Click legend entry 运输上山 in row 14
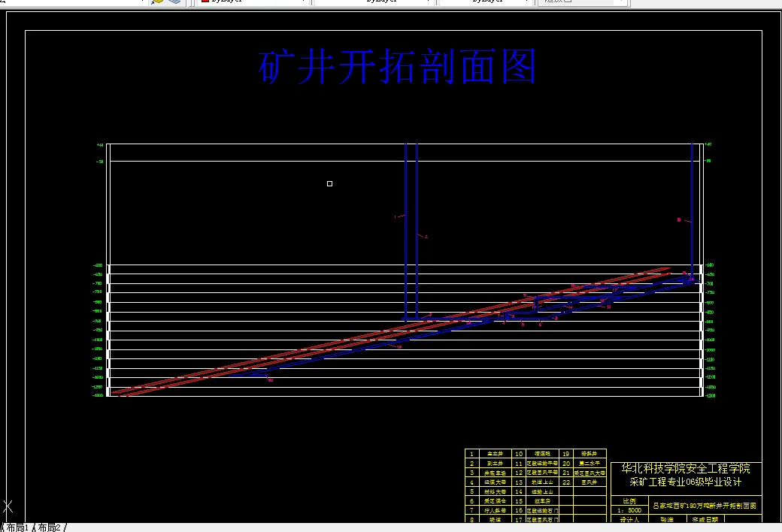This screenshot has height=532, width=782. 542,491
